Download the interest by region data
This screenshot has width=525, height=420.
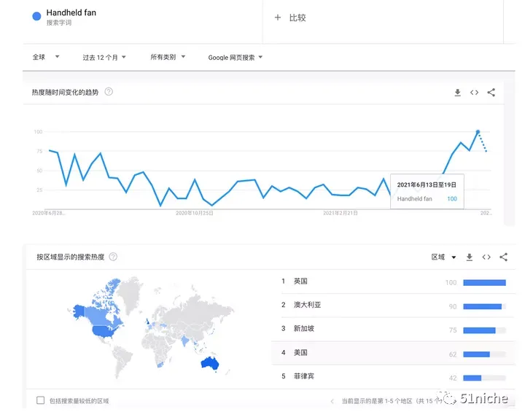pos(470,257)
